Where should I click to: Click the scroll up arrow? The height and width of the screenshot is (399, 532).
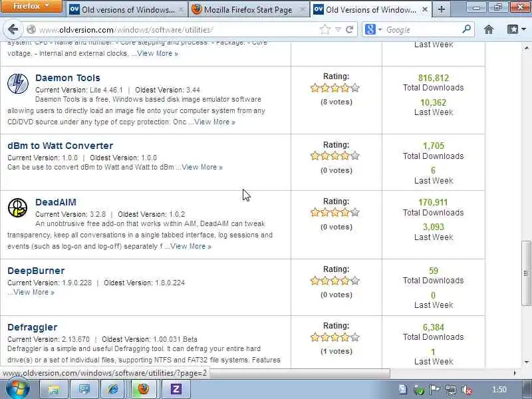tap(526, 48)
